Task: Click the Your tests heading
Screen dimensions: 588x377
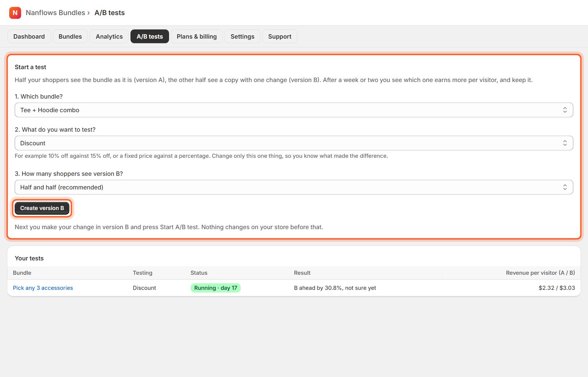Action: coord(29,258)
